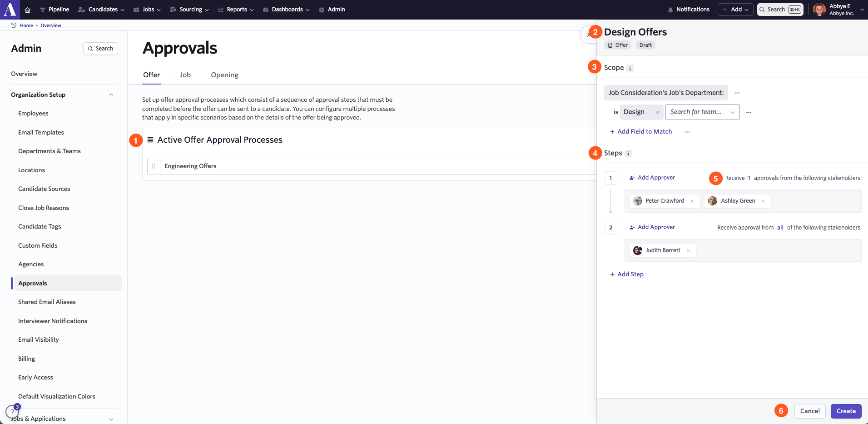The image size is (868, 424).
Task: Click the Create button
Action: pos(846,411)
